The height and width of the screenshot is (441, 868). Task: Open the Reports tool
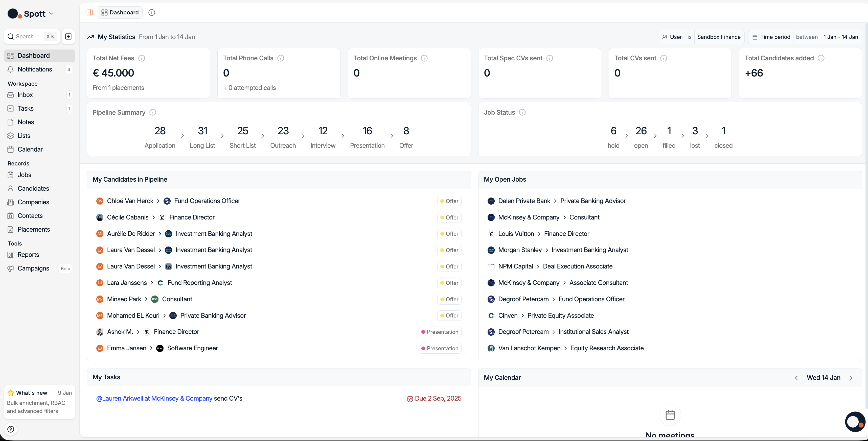28,255
